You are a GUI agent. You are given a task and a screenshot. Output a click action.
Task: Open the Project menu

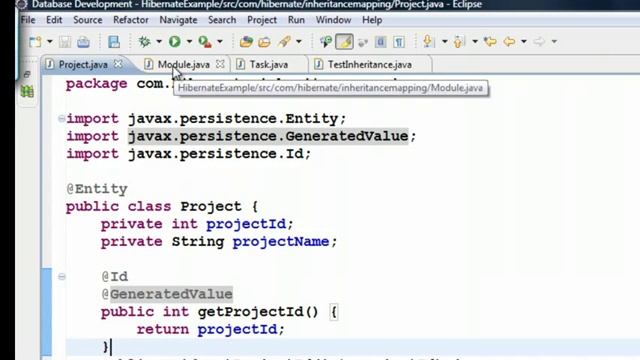pos(262,20)
